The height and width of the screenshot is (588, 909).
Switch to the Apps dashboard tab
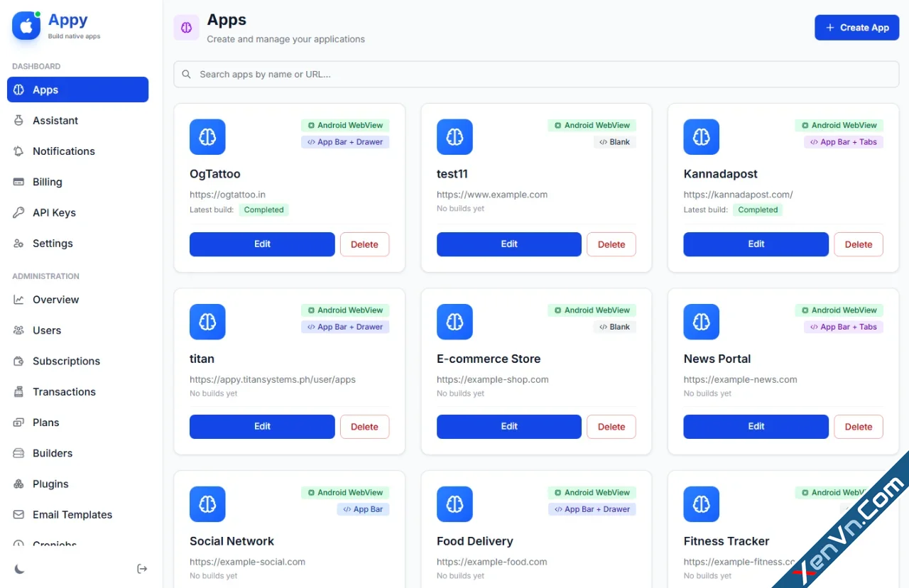[45, 89]
